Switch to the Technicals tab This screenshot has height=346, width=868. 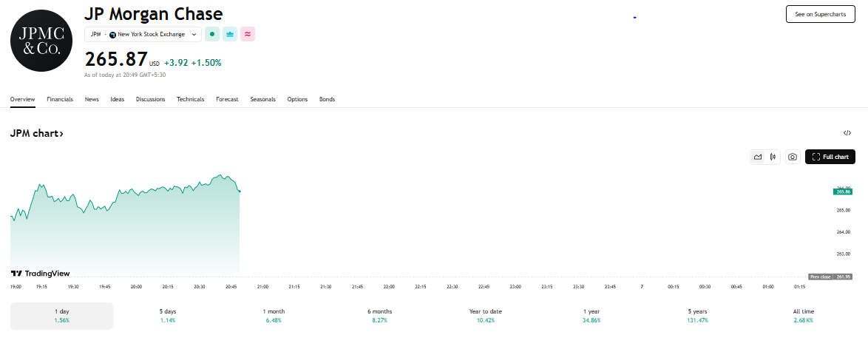point(191,99)
